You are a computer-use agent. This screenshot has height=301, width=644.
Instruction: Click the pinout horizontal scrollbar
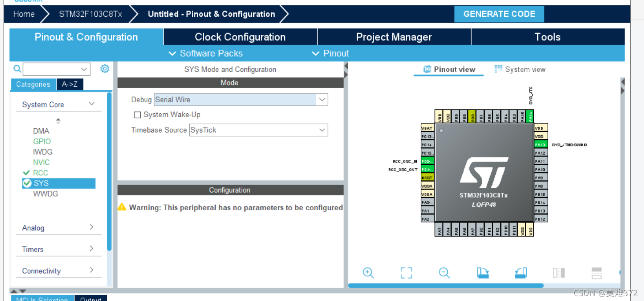(x=446, y=286)
